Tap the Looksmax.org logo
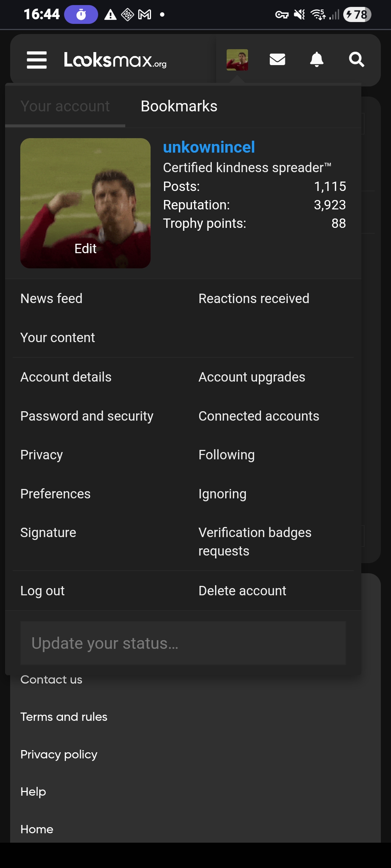The height and width of the screenshot is (868, 391). tap(115, 60)
